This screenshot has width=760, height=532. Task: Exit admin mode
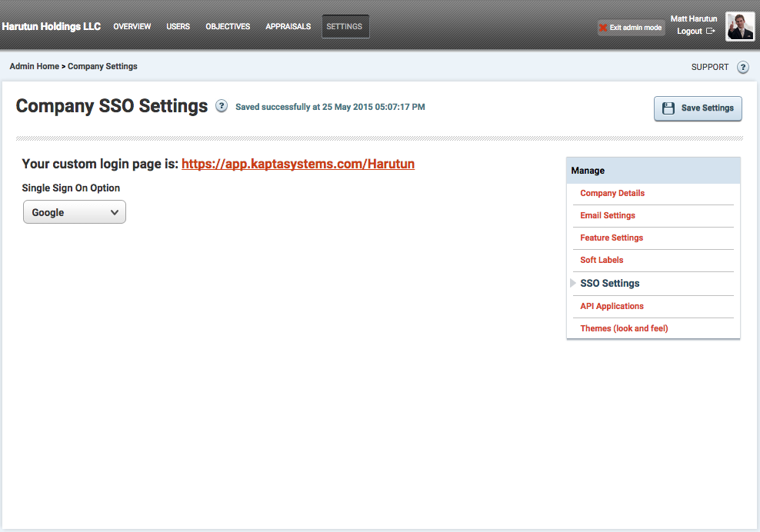pos(631,28)
